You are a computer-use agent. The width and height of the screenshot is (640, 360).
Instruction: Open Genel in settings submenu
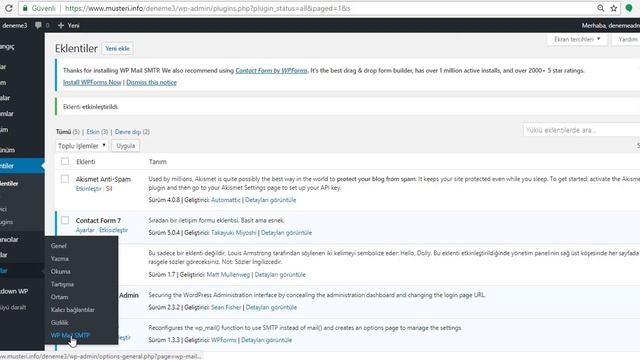coord(59,246)
